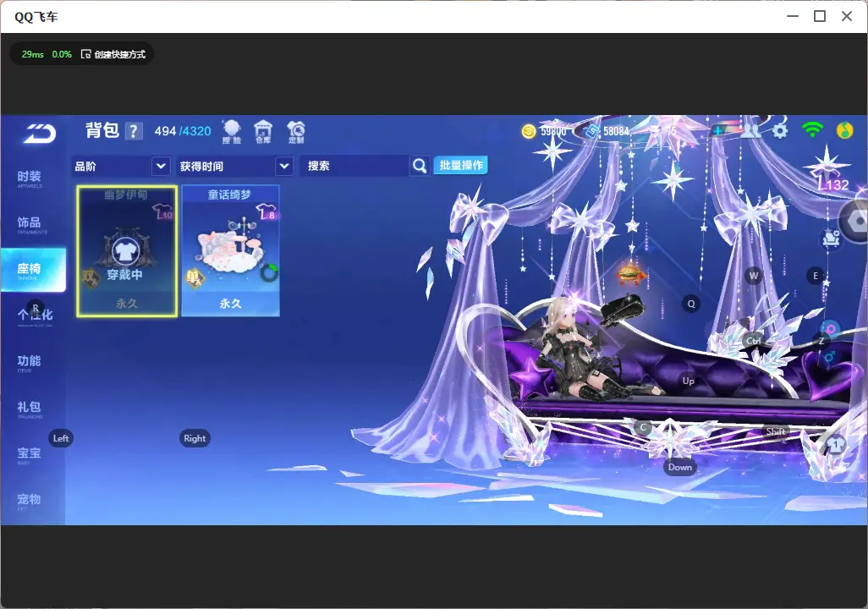The width and height of the screenshot is (868, 609).
Task: Open the settings gear icon
Action: point(780,130)
